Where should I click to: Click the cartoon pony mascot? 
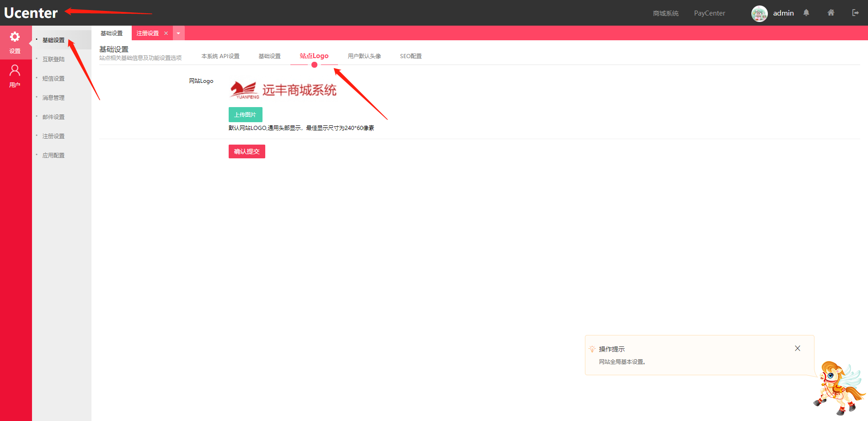click(839, 388)
